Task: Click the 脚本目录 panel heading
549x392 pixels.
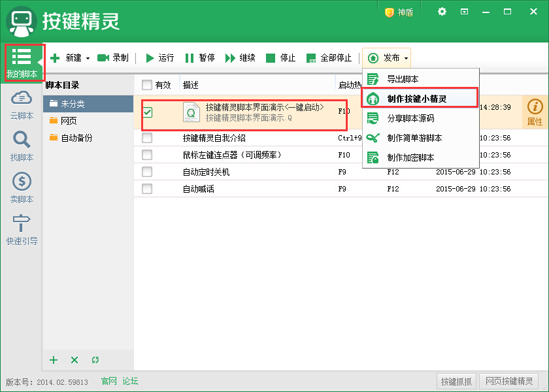Action: click(62, 85)
